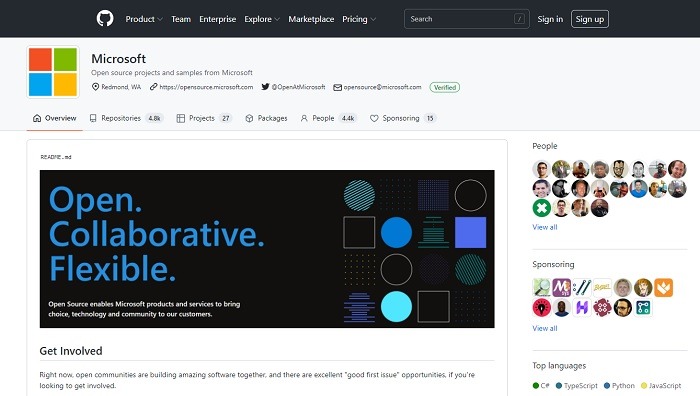Go to Enterprise in the top navigation
The image size is (700, 396).
click(217, 19)
